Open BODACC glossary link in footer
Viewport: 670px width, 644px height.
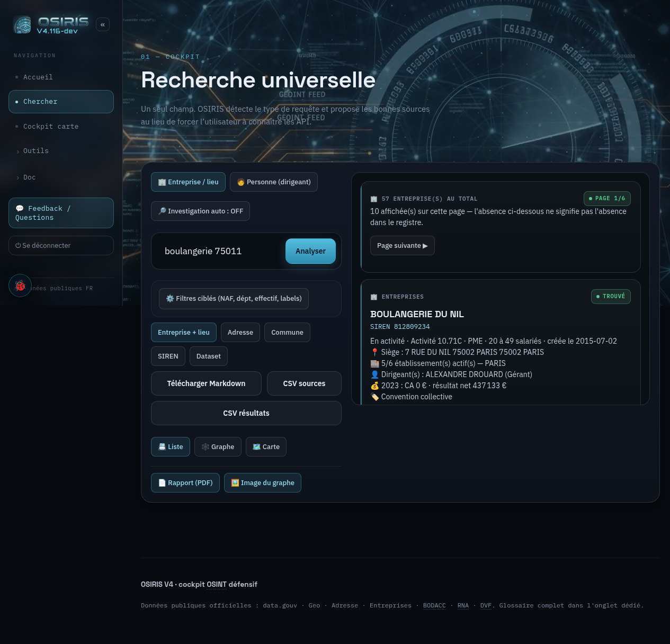[x=434, y=605]
